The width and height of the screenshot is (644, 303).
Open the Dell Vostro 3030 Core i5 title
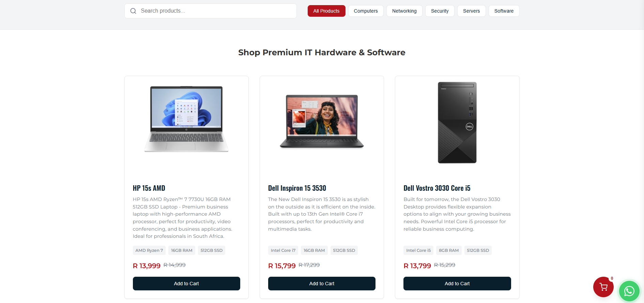(437, 188)
